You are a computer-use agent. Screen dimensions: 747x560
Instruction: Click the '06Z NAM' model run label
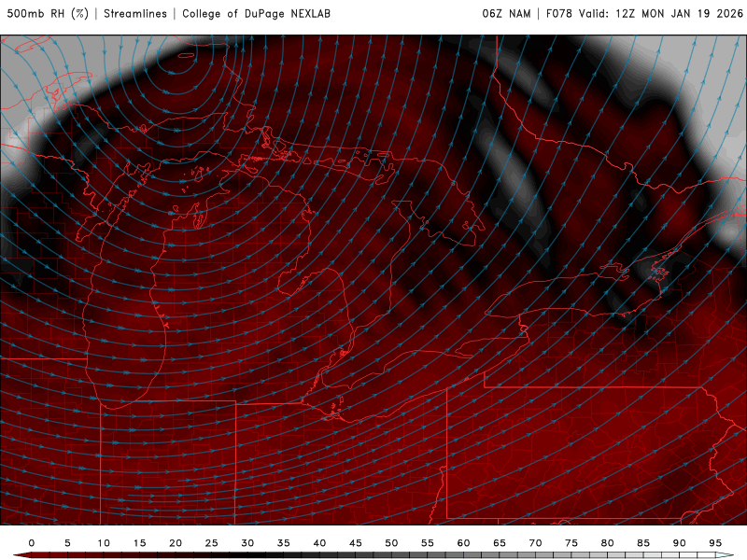[x=506, y=14]
